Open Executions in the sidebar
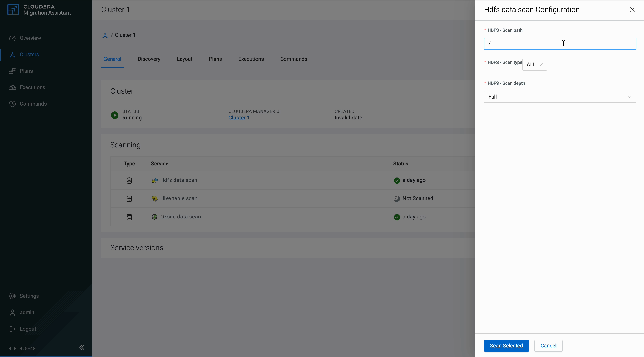 click(x=27, y=87)
